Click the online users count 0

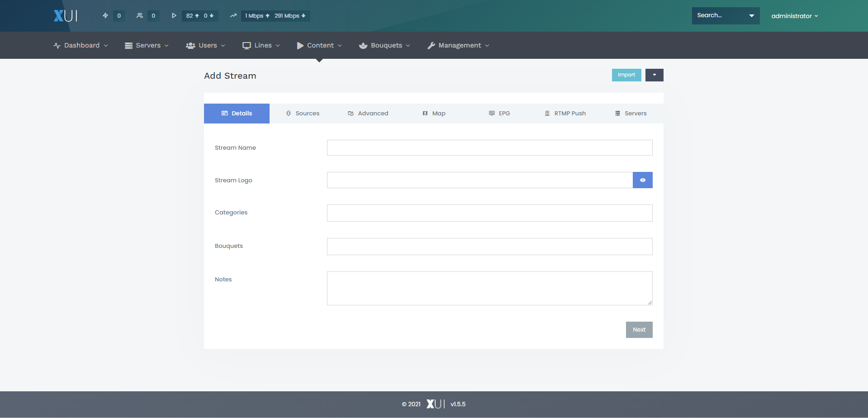[x=153, y=16]
